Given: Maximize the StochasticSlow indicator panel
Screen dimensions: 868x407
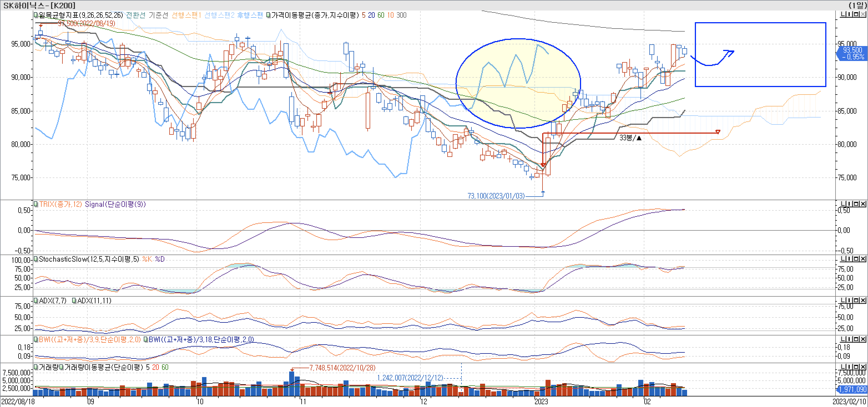Looking at the screenshot, I should tap(856, 259).
